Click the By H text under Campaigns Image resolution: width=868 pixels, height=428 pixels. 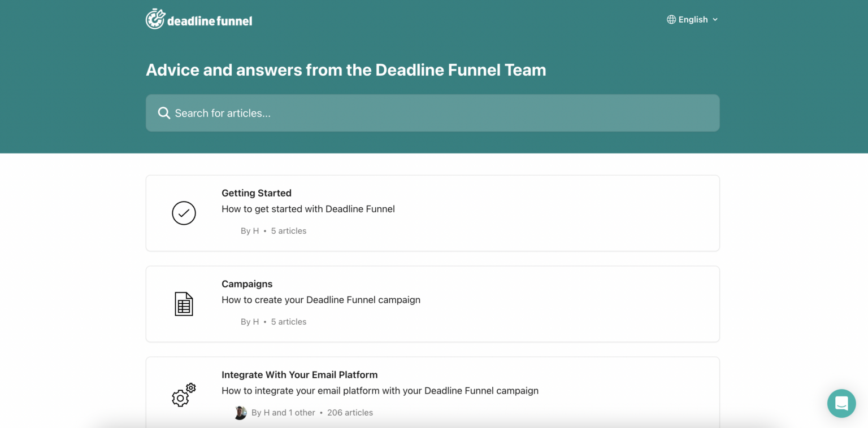click(249, 321)
